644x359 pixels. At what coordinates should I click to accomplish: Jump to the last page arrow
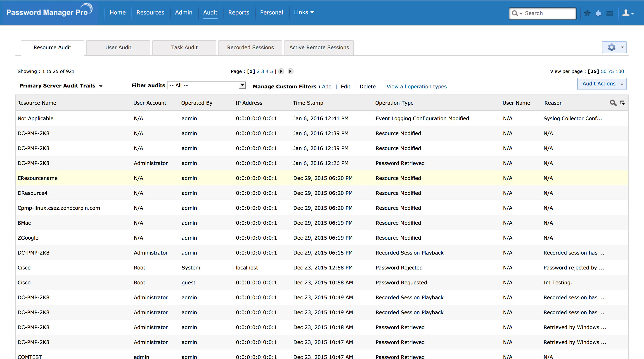coord(290,71)
